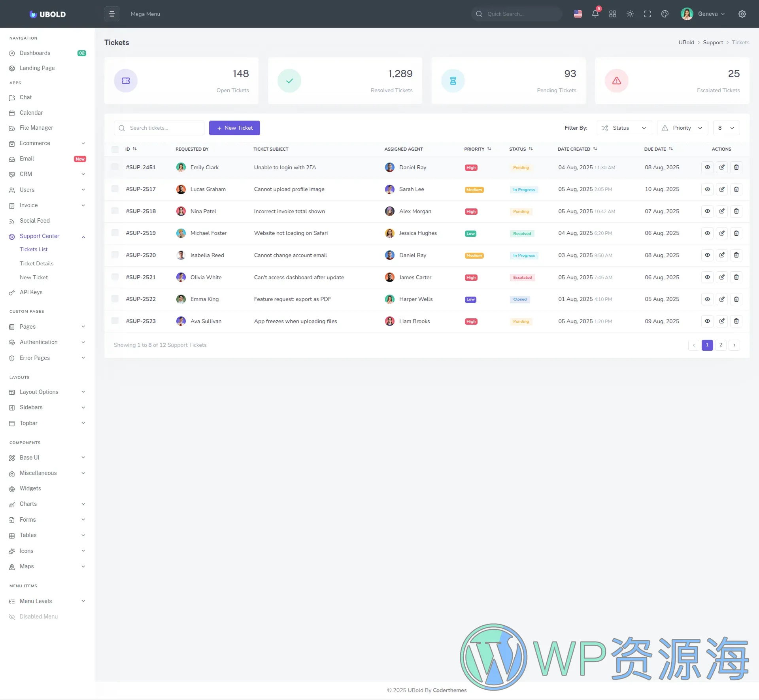Check the select-all checkbox in table header
Image resolution: width=759 pixels, height=700 pixels.
[x=115, y=149]
